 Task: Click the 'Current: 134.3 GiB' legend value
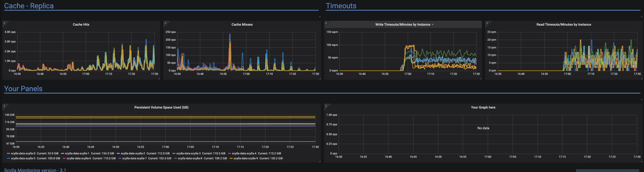102,153
